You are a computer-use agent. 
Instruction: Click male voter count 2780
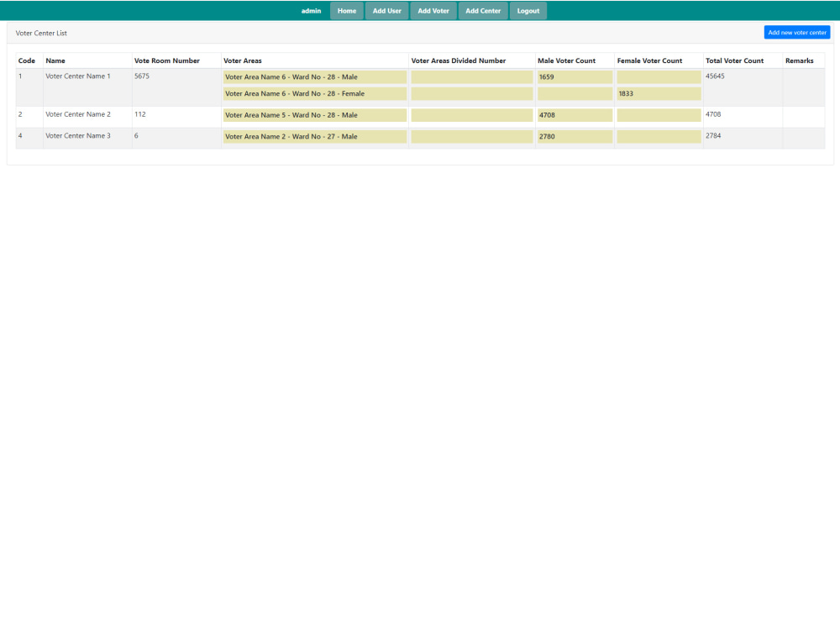[575, 137]
